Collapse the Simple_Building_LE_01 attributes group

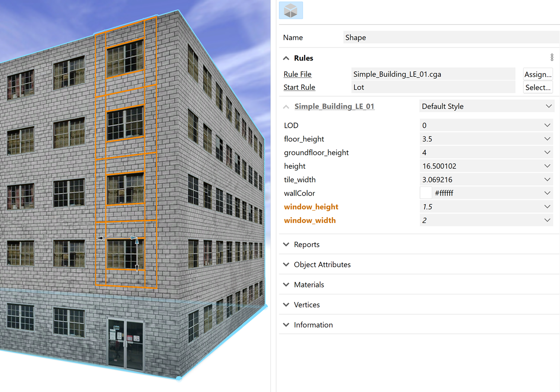pos(286,106)
